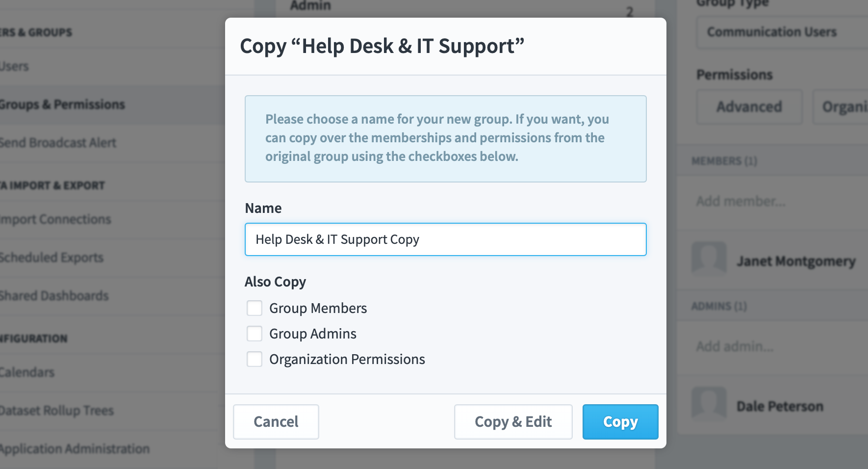868x469 pixels.
Task: Click Janet Montgomery's avatar icon
Action: (x=709, y=258)
